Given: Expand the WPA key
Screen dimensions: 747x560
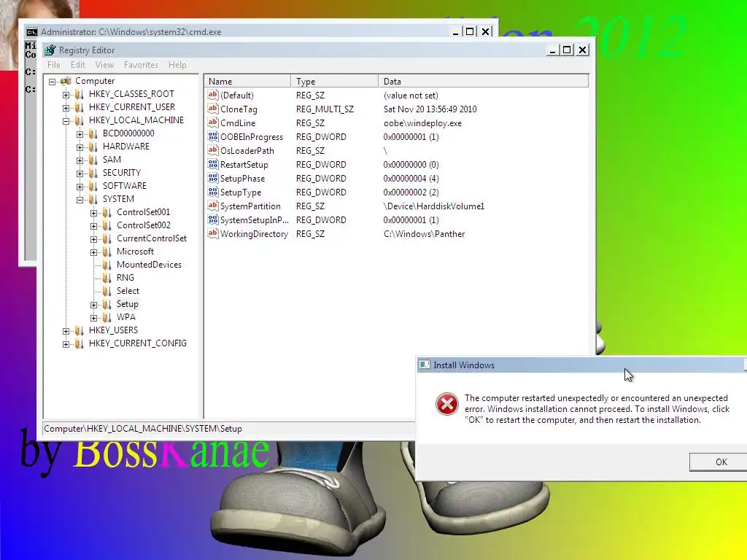Looking at the screenshot, I should click(94, 318).
